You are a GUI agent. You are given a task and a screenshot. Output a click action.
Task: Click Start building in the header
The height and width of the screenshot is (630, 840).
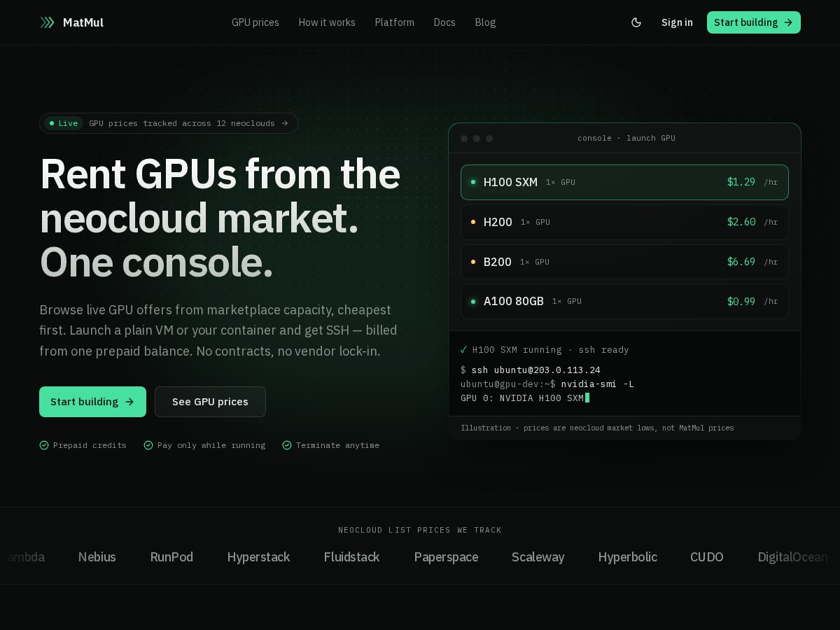[754, 22]
